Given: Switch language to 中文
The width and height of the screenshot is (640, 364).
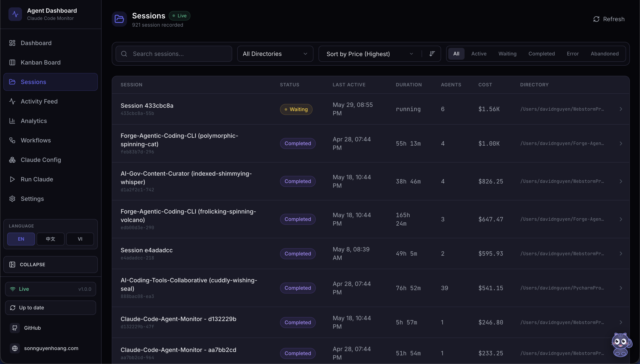Looking at the screenshot, I should point(51,239).
